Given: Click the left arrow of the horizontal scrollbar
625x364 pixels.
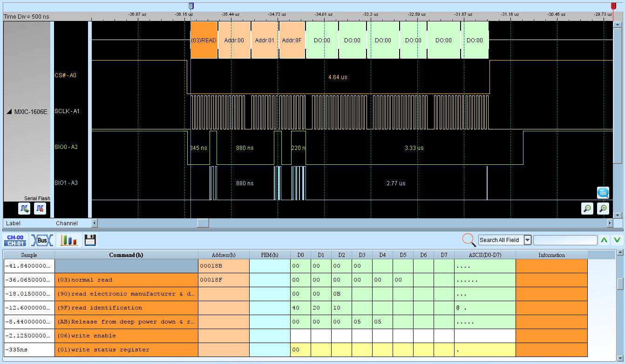Looking at the screenshot, I should (x=95, y=223).
